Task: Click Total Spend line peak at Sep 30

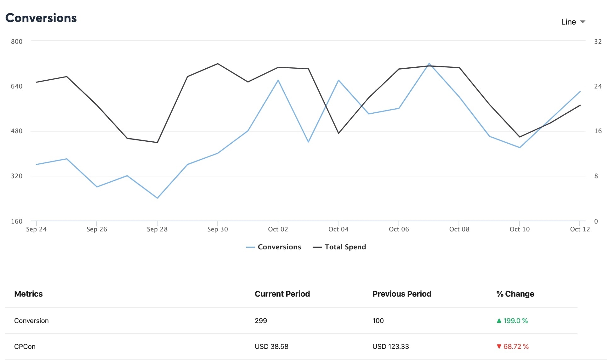Action: [218, 64]
